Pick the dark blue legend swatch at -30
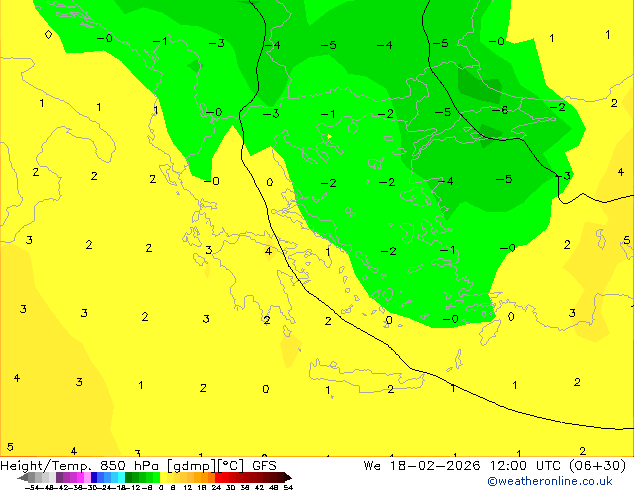This screenshot has width=634, height=490. [x=94, y=477]
